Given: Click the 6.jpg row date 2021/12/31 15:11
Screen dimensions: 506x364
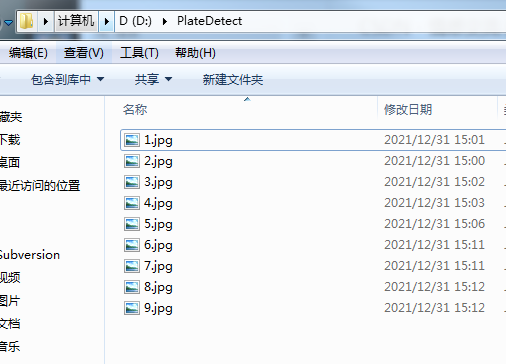Looking at the screenshot, I should 434,245.
